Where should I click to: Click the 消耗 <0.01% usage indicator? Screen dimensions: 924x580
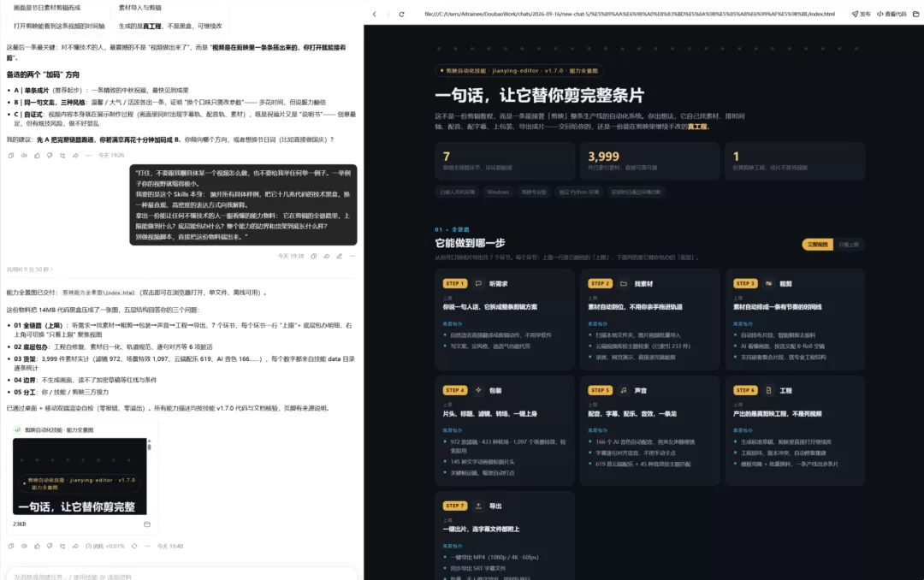[x=105, y=547]
